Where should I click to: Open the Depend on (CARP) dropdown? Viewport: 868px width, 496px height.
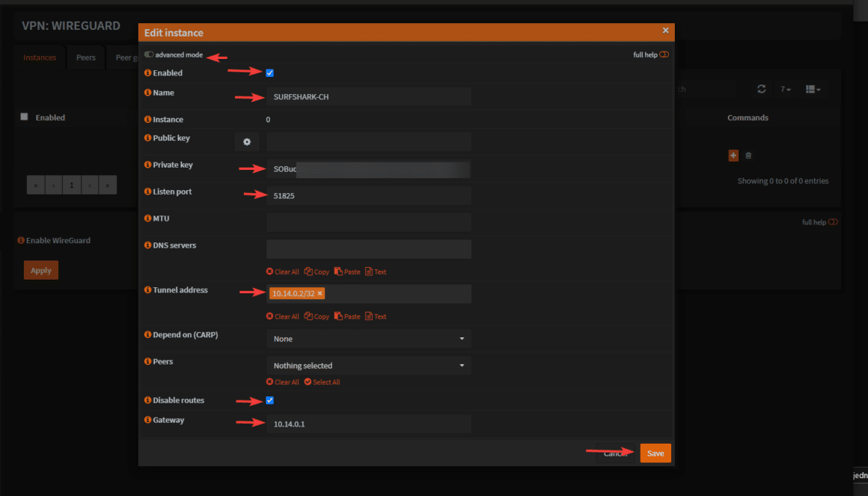click(368, 339)
